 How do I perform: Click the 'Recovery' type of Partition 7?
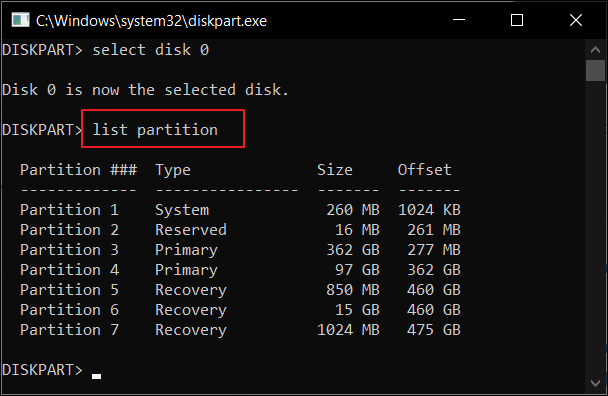coord(191,330)
